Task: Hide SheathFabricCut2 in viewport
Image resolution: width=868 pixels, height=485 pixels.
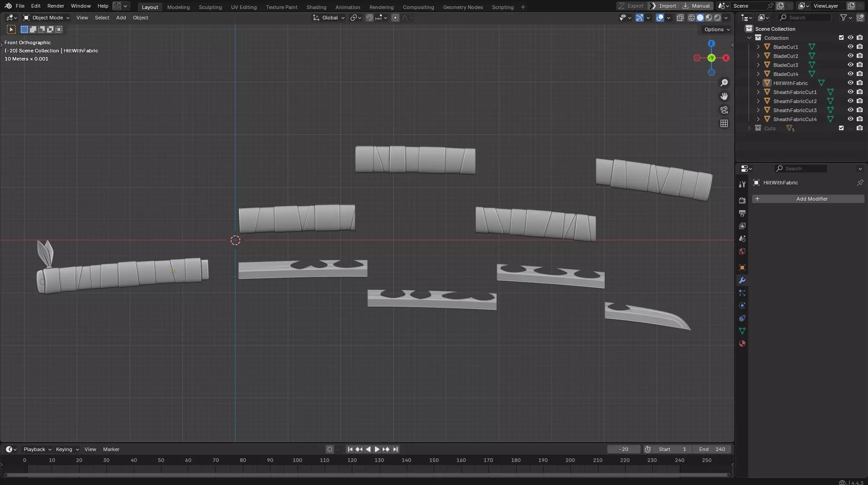Action: [x=850, y=101]
